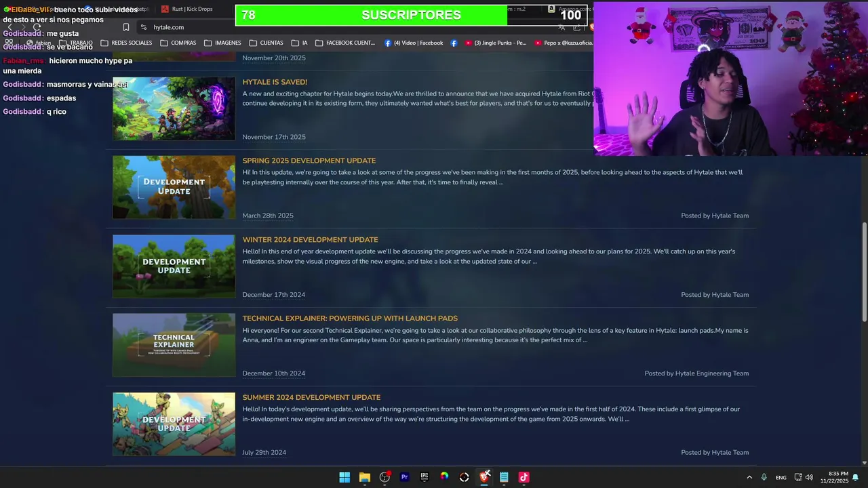868x488 pixels.
Task: Click the Winter 2024 Development Update thumbnail
Action: click(174, 266)
